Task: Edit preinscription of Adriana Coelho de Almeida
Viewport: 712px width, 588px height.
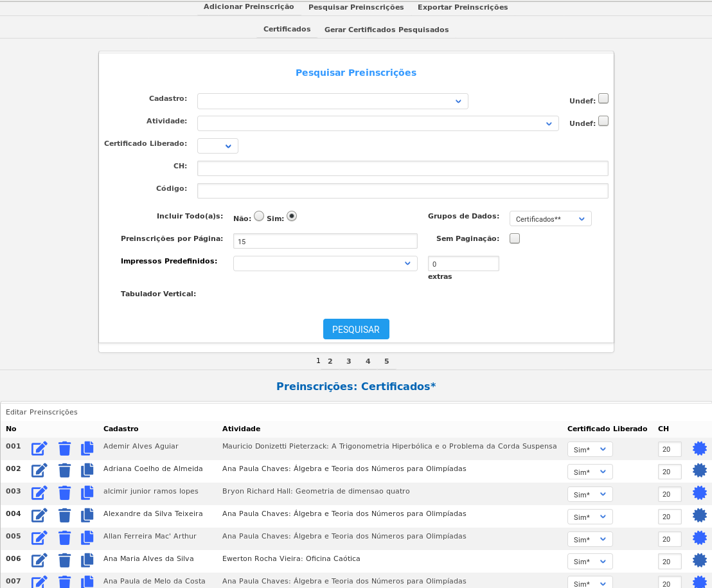Action: 39,471
